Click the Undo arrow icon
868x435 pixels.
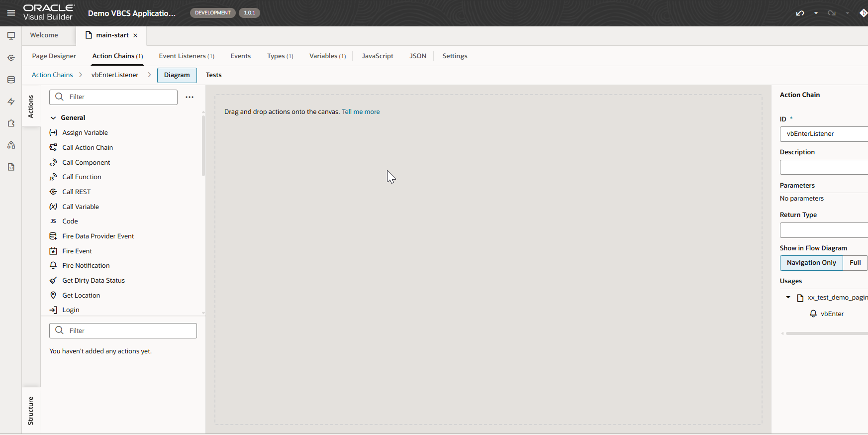(x=800, y=13)
